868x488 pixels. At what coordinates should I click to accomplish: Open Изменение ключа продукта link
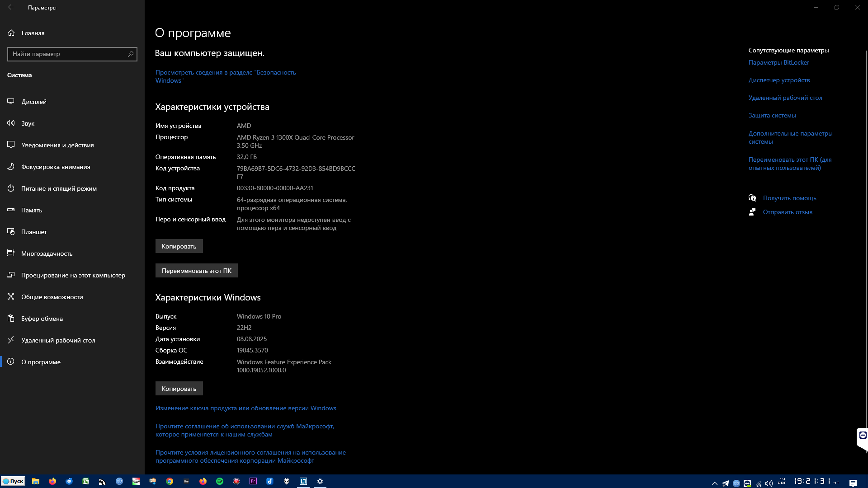click(x=246, y=408)
